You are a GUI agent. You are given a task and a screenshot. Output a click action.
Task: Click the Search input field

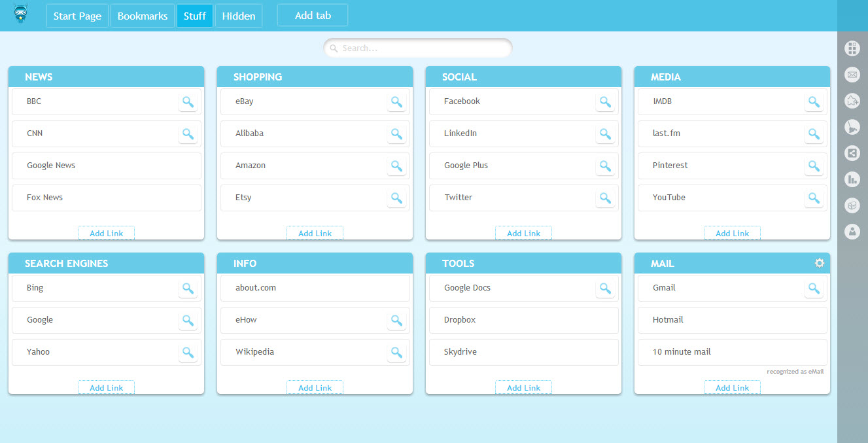(419, 48)
